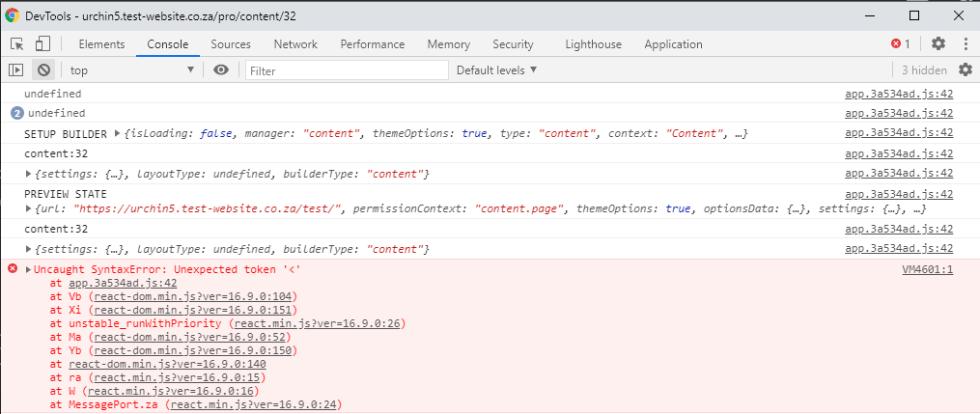Image resolution: width=980 pixels, height=414 pixels.
Task: Clear the console with the block icon
Action: tap(43, 70)
